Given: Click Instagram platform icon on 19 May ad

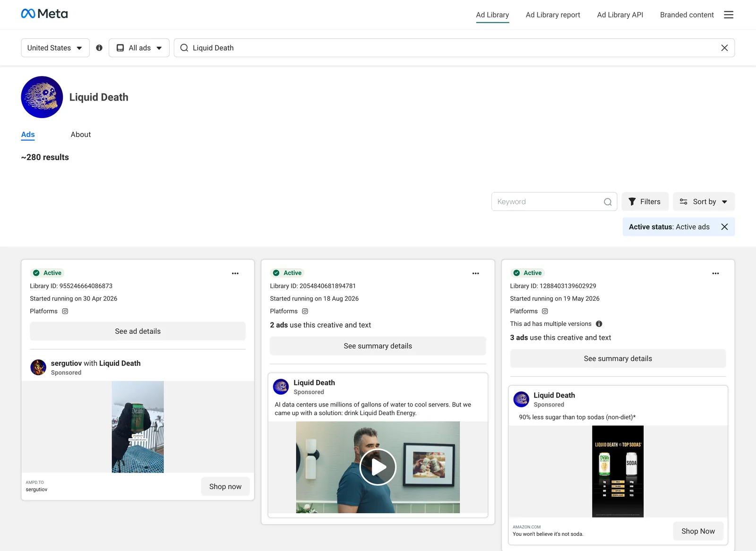Looking at the screenshot, I should (545, 311).
